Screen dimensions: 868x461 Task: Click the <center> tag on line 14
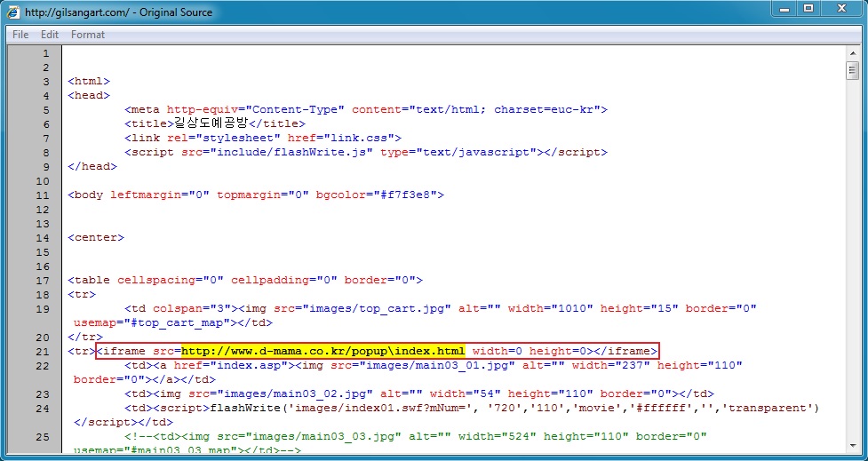[x=96, y=237]
